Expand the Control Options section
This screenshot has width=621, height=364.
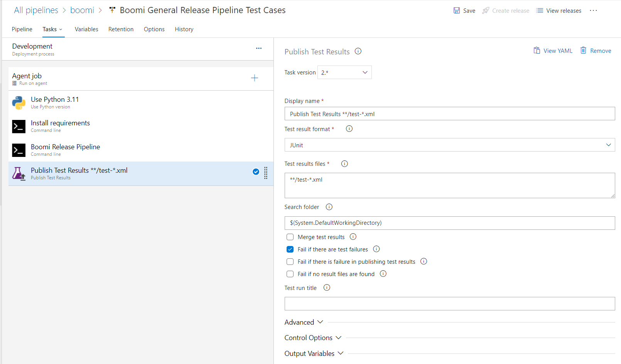pos(313,338)
